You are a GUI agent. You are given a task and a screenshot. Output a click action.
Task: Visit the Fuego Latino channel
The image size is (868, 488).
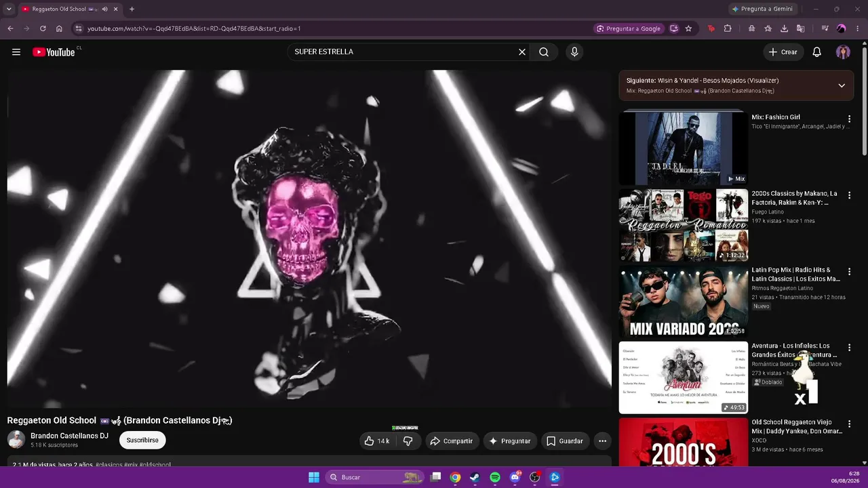pyautogui.click(x=768, y=212)
